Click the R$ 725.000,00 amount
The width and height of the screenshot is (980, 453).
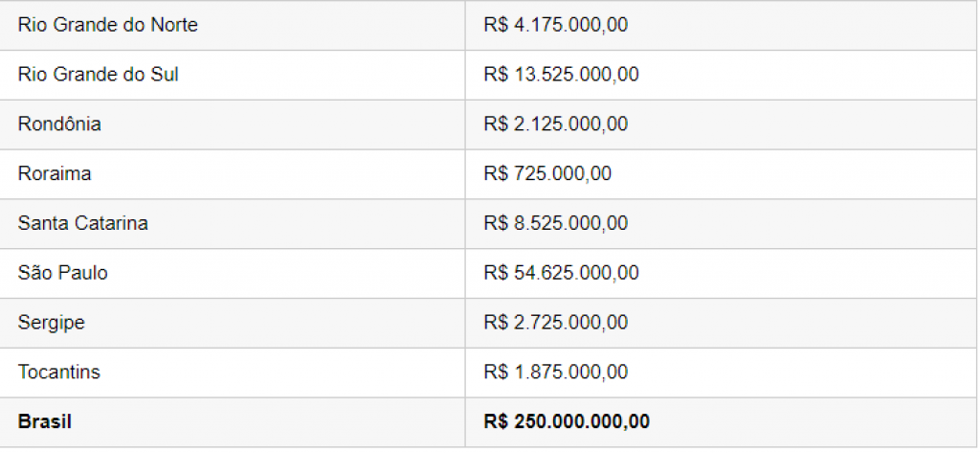click(547, 173)
